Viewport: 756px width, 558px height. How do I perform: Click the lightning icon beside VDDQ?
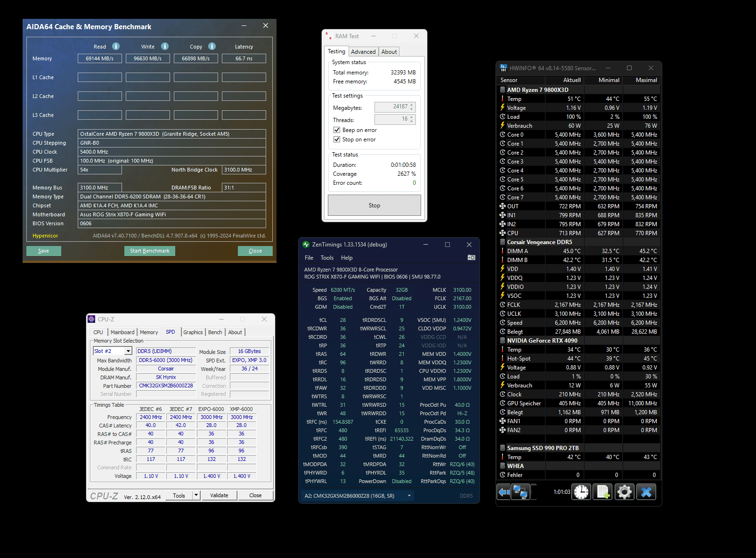pyautogui.click(x=503, y=278)
